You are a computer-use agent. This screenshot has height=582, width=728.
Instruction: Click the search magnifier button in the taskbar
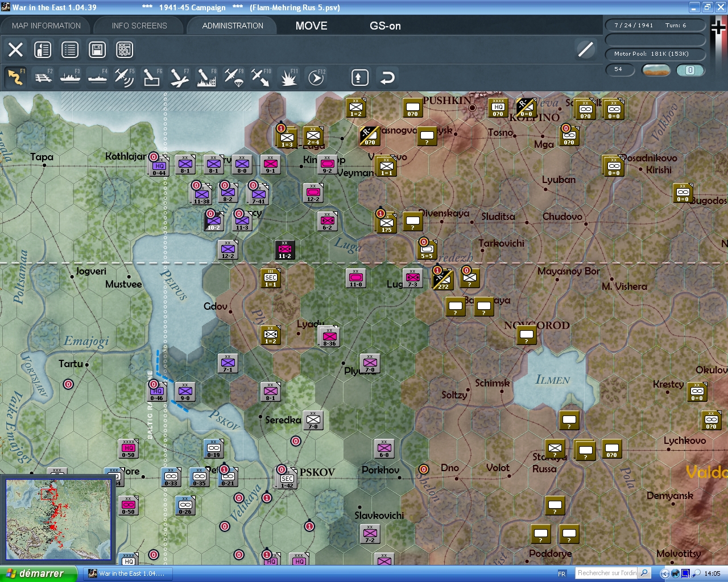click(x=644, y=573)
